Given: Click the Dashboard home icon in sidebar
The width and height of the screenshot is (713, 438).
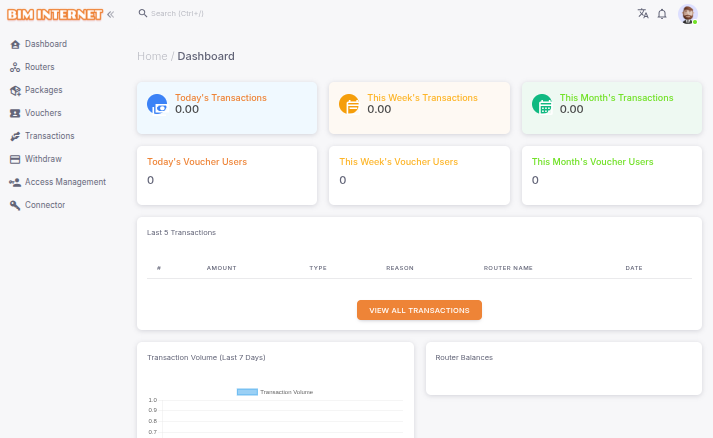Looking at the screenshot, I should point(15,44).
